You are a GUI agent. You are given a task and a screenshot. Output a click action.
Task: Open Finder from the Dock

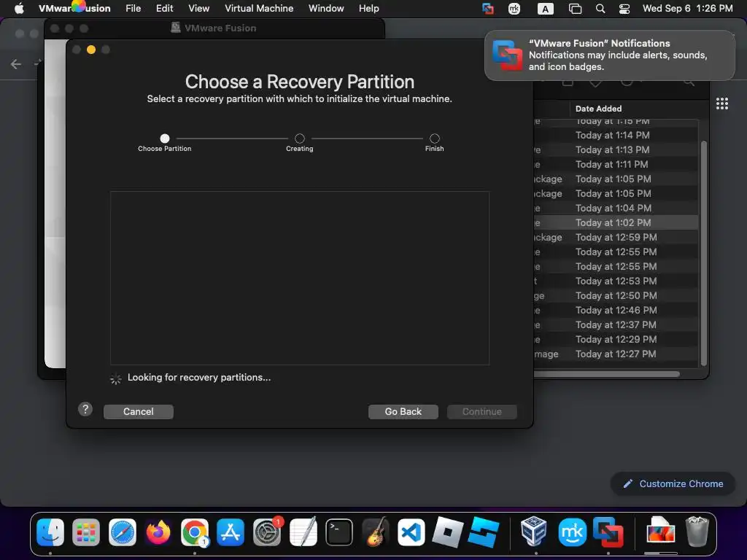pos(50,532)
